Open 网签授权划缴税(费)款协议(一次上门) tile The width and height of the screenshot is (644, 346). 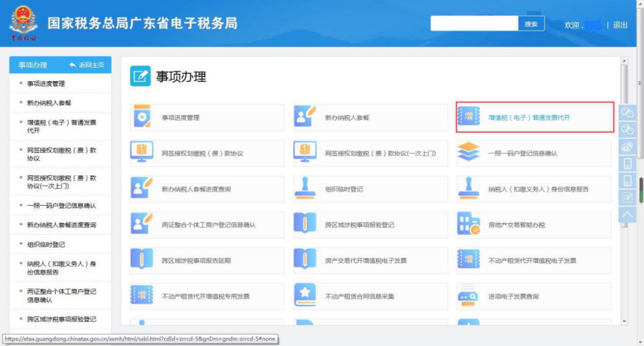point(370,153)
